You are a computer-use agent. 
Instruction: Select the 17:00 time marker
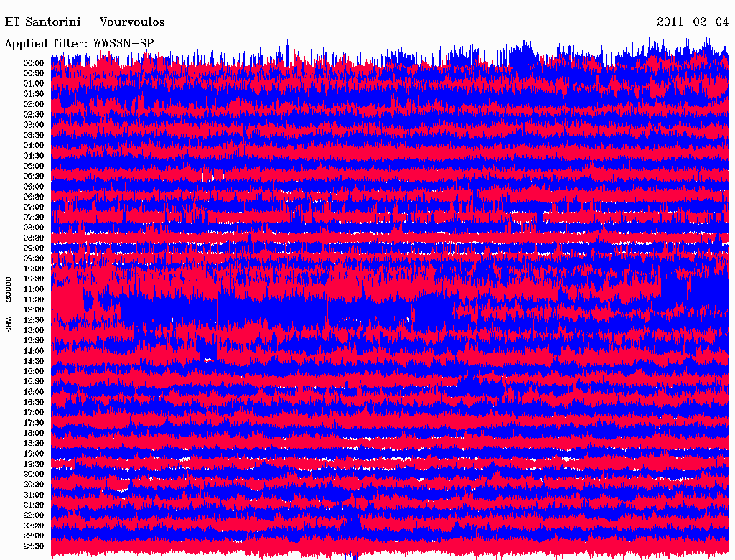(34, 412)
